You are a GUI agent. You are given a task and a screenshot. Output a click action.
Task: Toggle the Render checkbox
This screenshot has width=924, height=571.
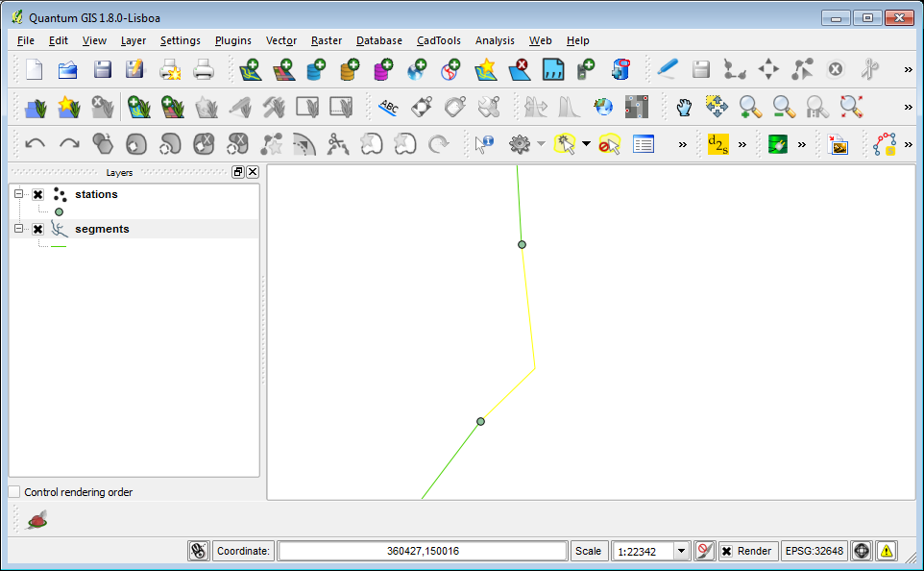point(727,551)
